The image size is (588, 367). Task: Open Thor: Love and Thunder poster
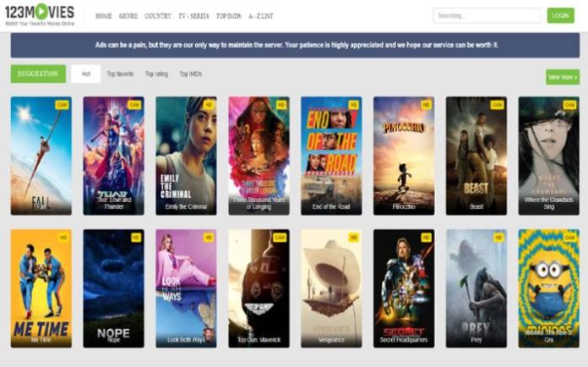click(113, 155)
